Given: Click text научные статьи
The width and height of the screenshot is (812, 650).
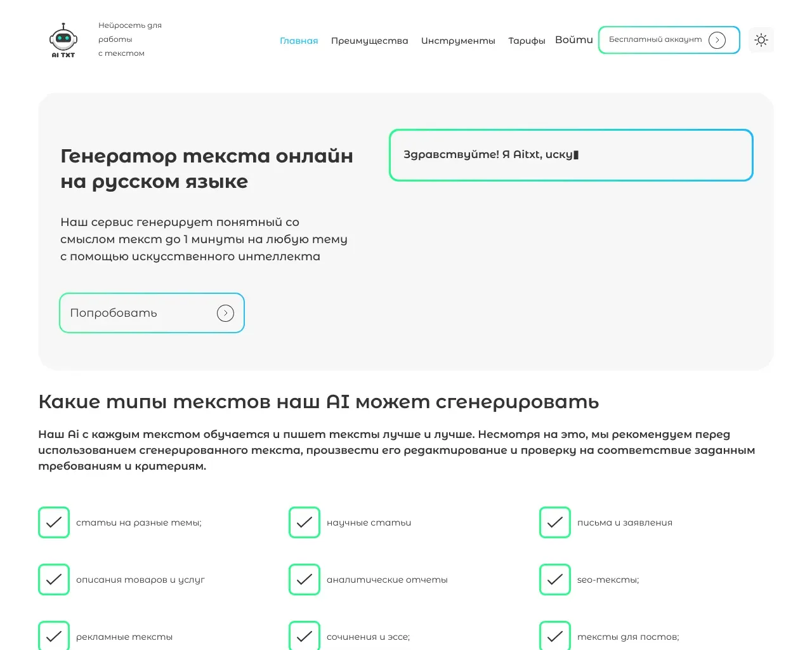Looking at the screenshot, I should point(369,522).
